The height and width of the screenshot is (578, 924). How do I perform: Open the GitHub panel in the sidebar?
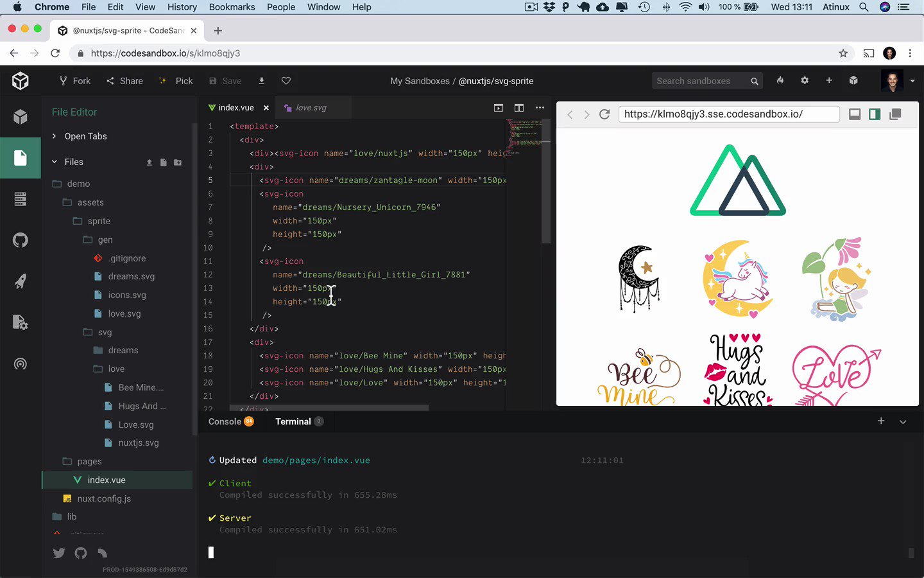[20, 240]
